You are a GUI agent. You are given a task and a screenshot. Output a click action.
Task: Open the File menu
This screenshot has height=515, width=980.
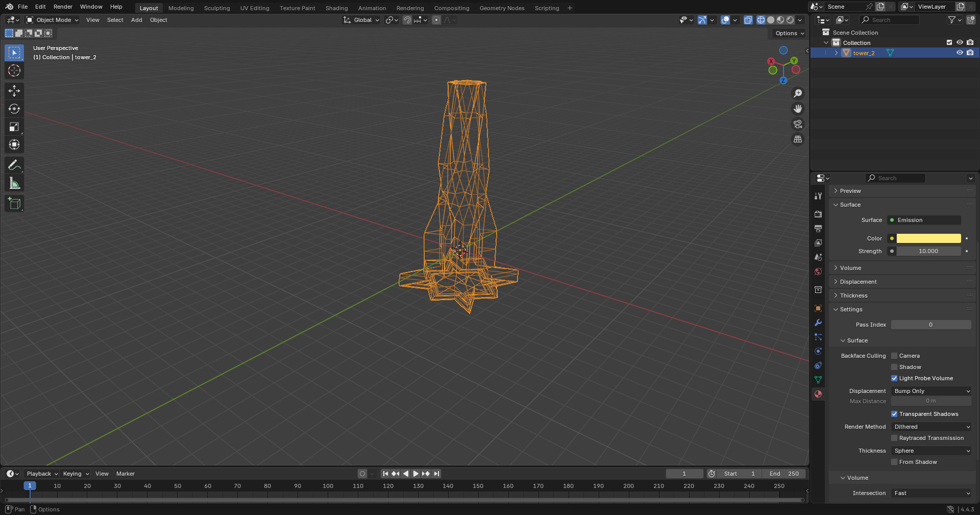(22, 7)
